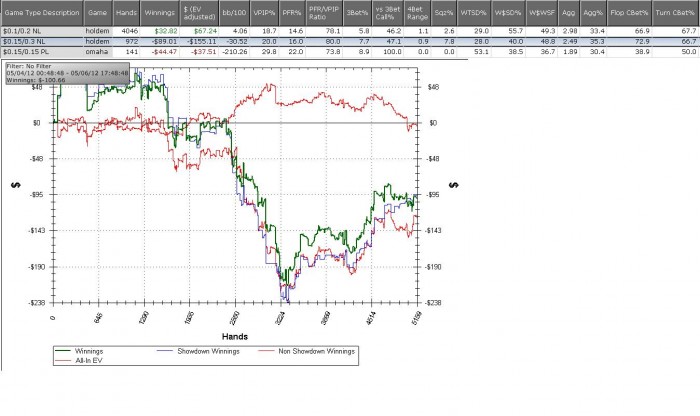700x416 pixels.
Task: Click the PFR/VPIP Ratio column header
Action: tap(324, 13)
